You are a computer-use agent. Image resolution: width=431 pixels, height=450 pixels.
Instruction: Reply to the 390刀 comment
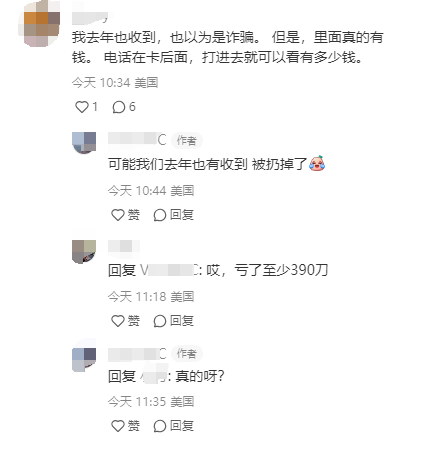point(173,321)
